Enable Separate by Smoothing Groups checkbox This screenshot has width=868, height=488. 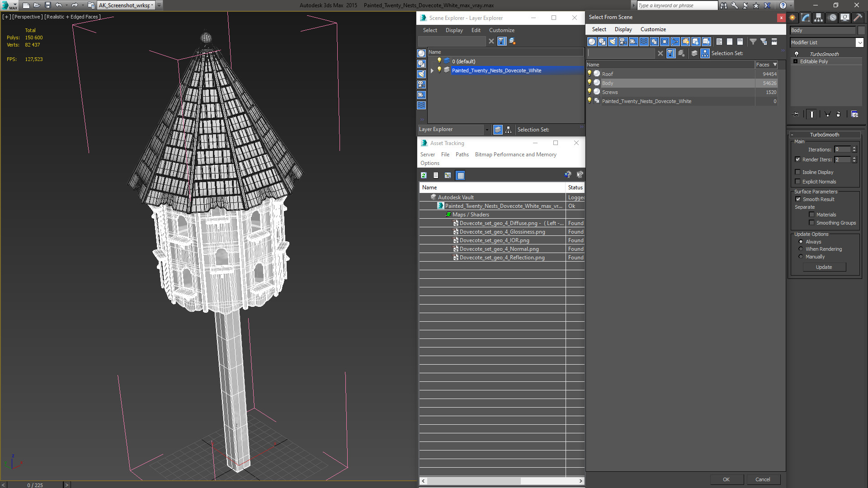click(811, 223)
